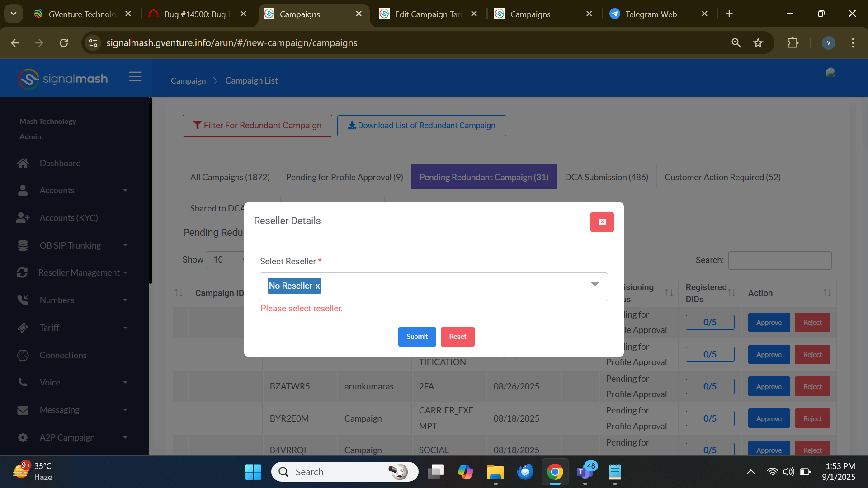Click the signalmash logo
This screenshot has height=488, width=868.
click(63, 79)
